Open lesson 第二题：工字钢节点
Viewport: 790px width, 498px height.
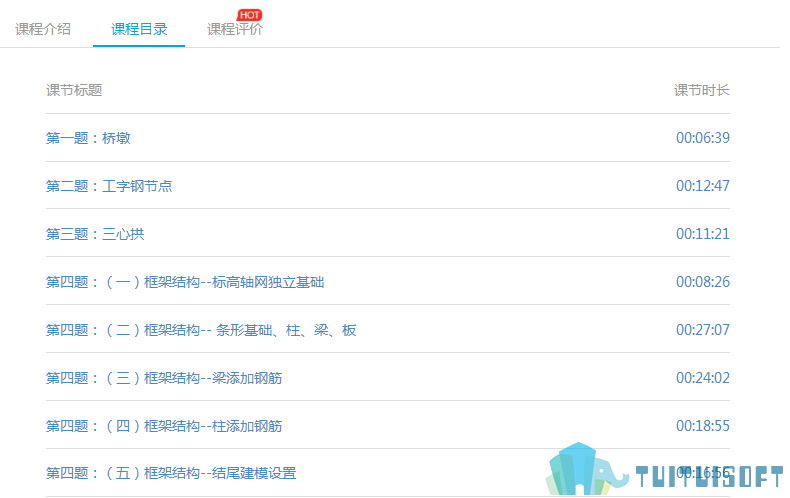point(109,186)
